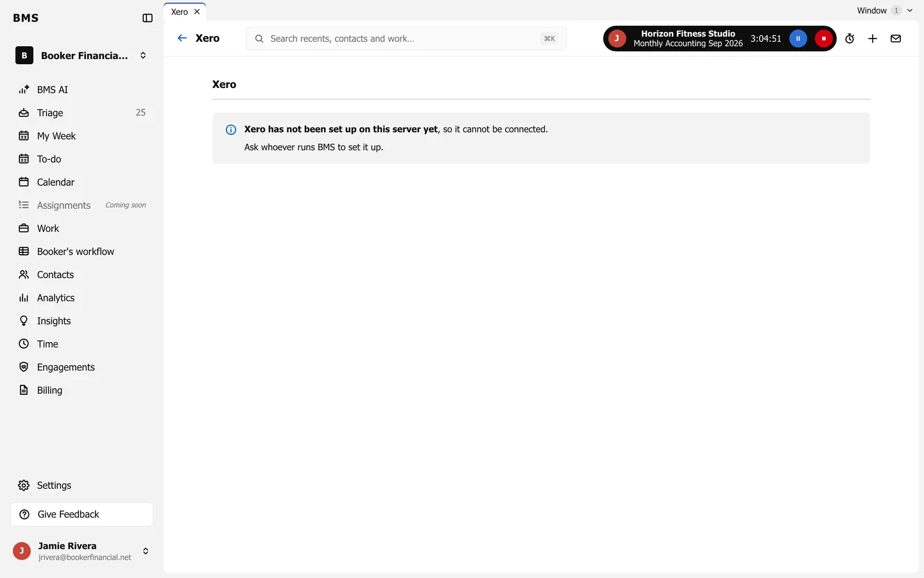Click the BMS logo text
The width and height of the screenshot is (924, 578).
click(26, 18)
